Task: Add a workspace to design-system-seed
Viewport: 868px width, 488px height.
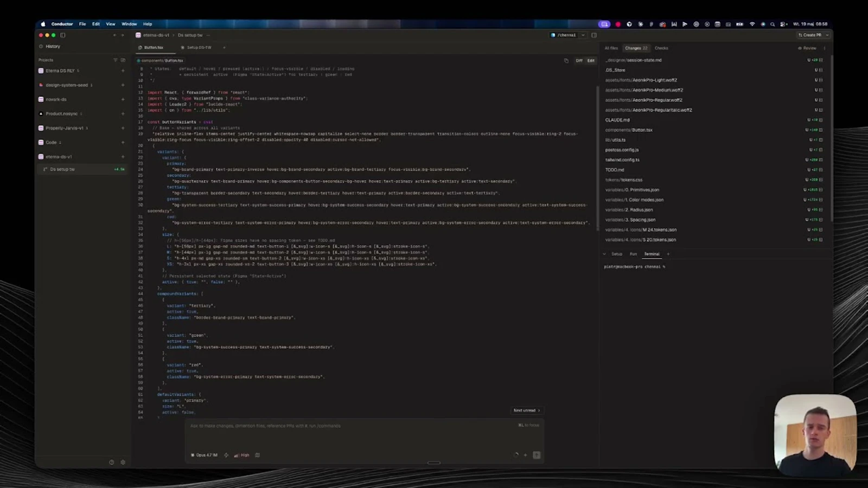Action: 123,85
